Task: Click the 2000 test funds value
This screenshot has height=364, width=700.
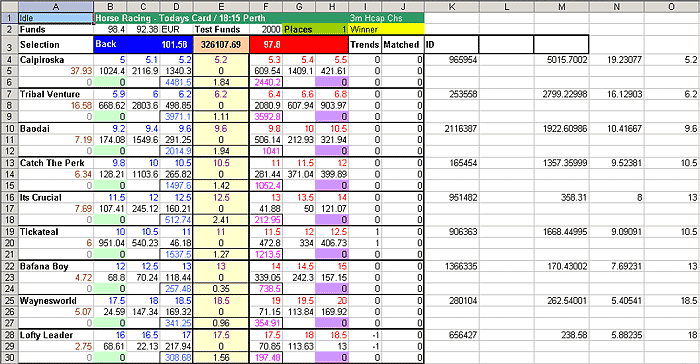Action: 266,29
